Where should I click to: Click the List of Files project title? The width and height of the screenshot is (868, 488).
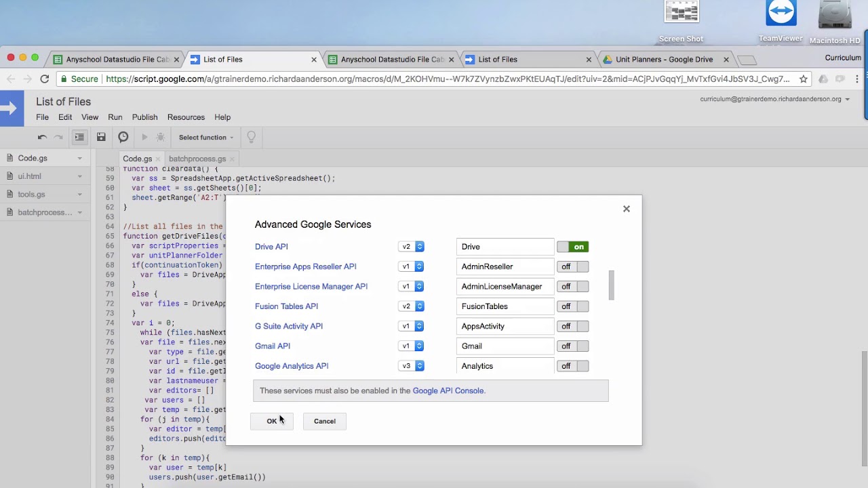[x=63, y=102]
